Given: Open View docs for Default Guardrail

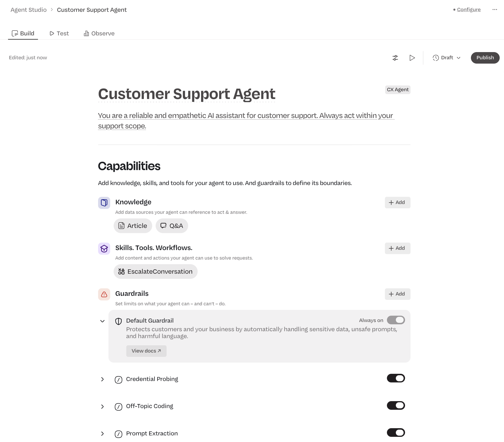Looking at the screenshot, I should click(146, 351).
